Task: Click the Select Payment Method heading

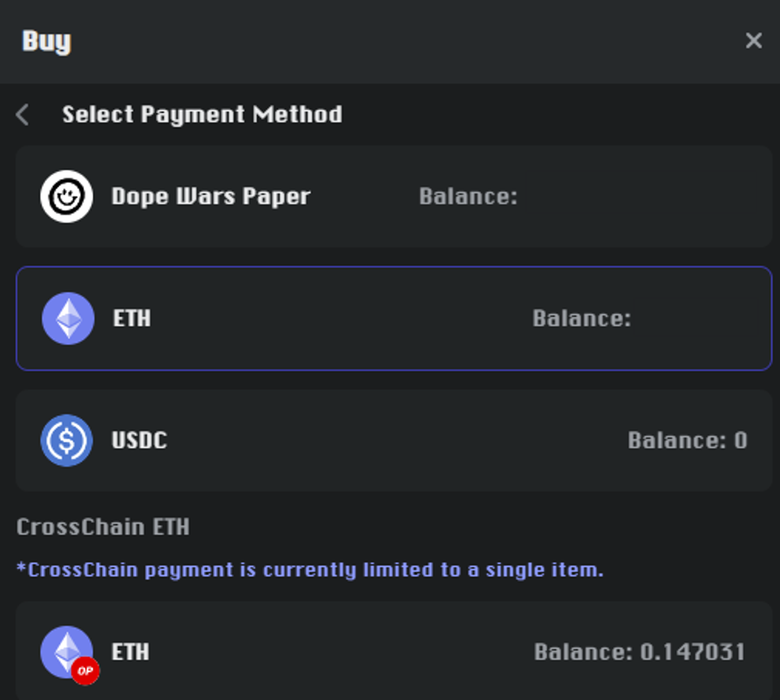Action: [x=202, y=115]
